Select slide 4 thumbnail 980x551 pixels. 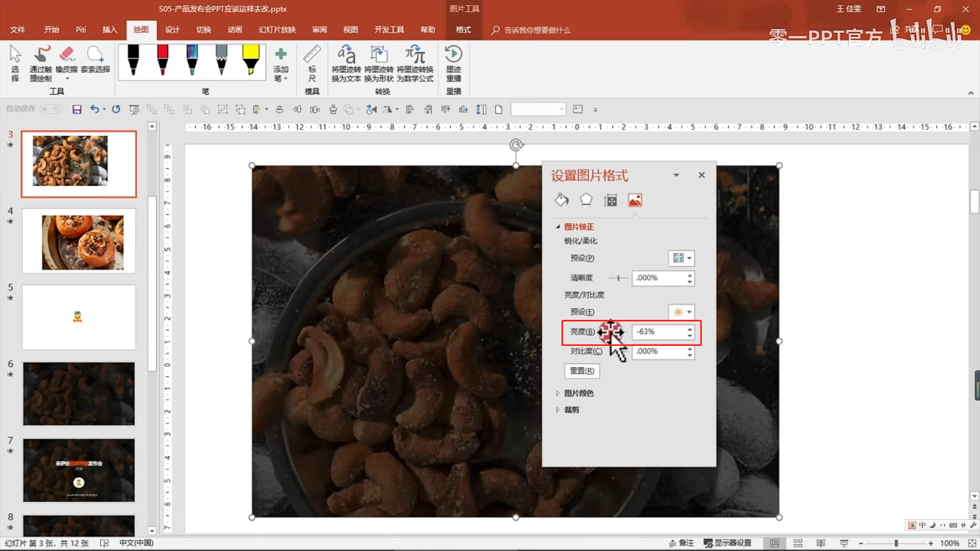79,241
